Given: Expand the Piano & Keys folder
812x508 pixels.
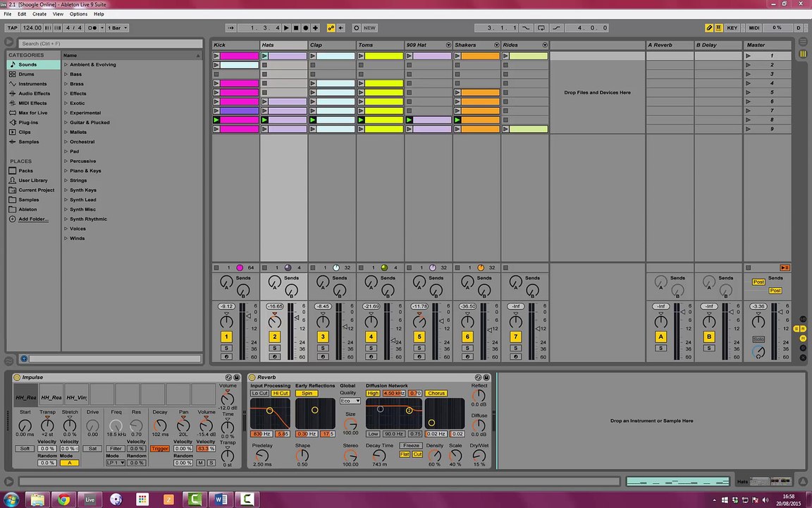Looking at the screenshot, I should pos(66,171).
